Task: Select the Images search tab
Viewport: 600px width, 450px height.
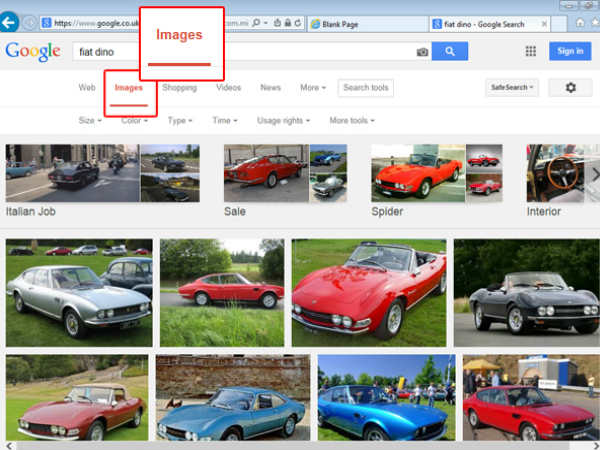Action: 129,88
